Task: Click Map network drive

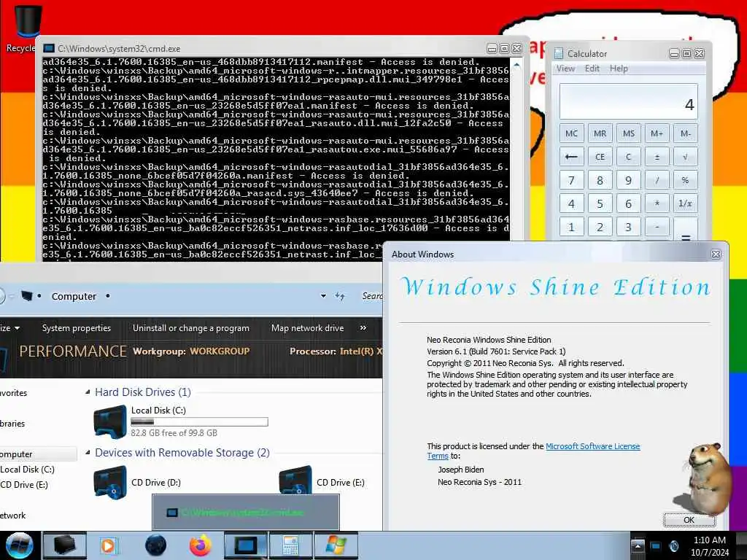Action: tap(307, 328)
